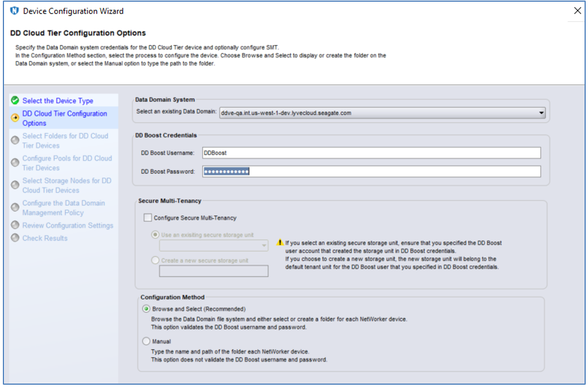Open the existing Data Domain dropdown
Screen dimensions: 588x387
tap(541, 113)
